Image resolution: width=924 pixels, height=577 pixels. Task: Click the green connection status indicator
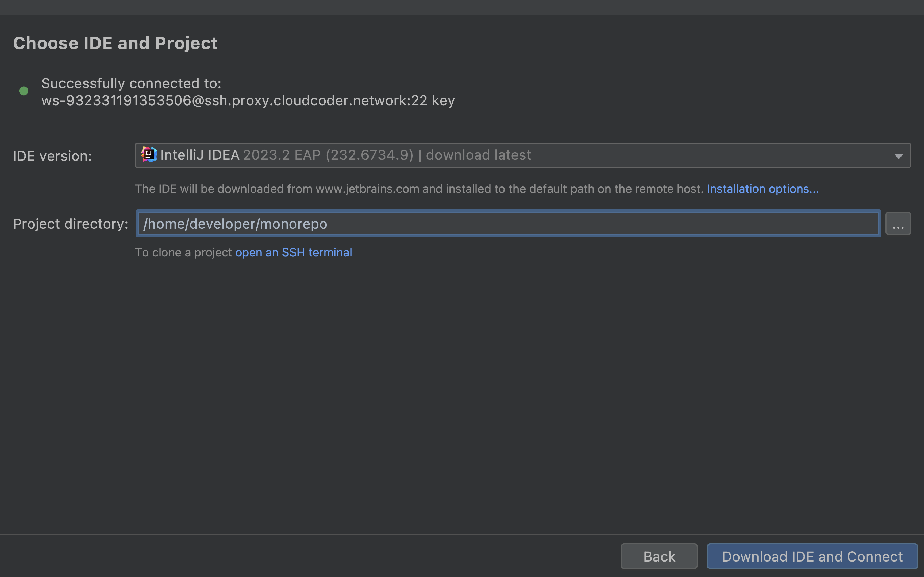pos(24,91)
